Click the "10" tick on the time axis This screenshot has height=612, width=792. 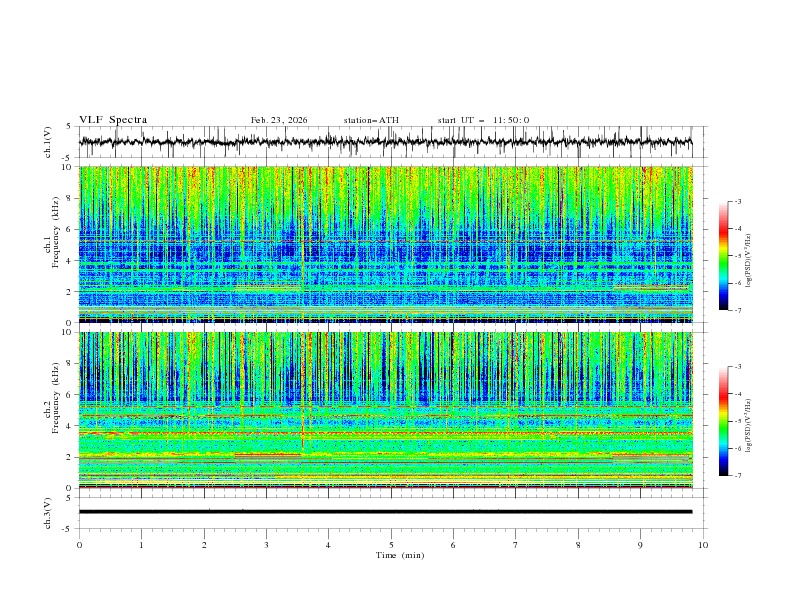click(703, 545)
